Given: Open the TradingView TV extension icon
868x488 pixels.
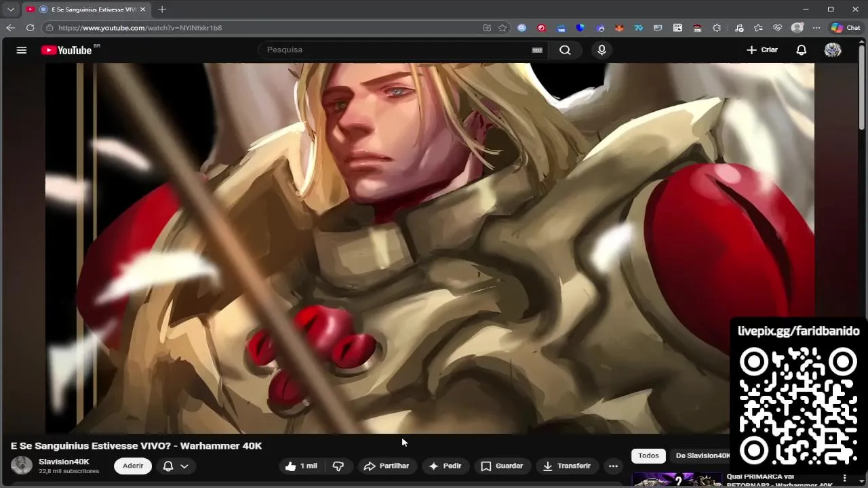Looking at the screenshot, I should point(639,28).
